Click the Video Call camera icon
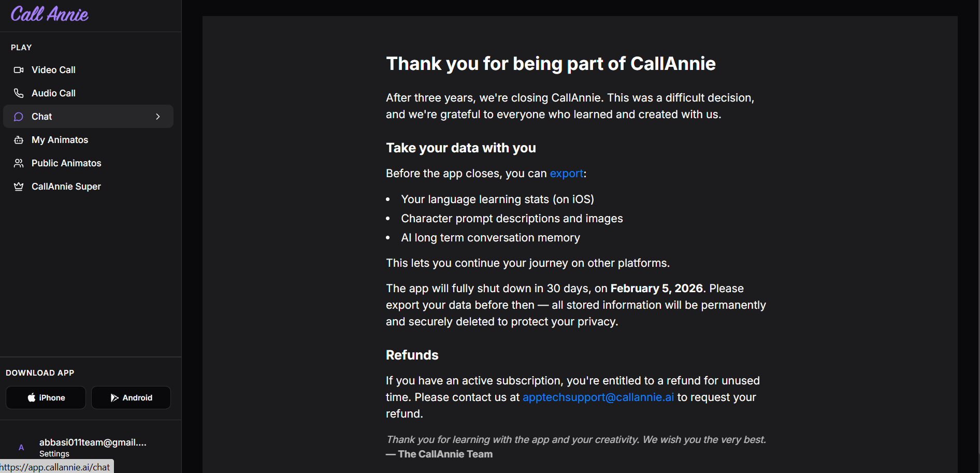The width and height of the screenshot is (980, 473). [19, 70]
